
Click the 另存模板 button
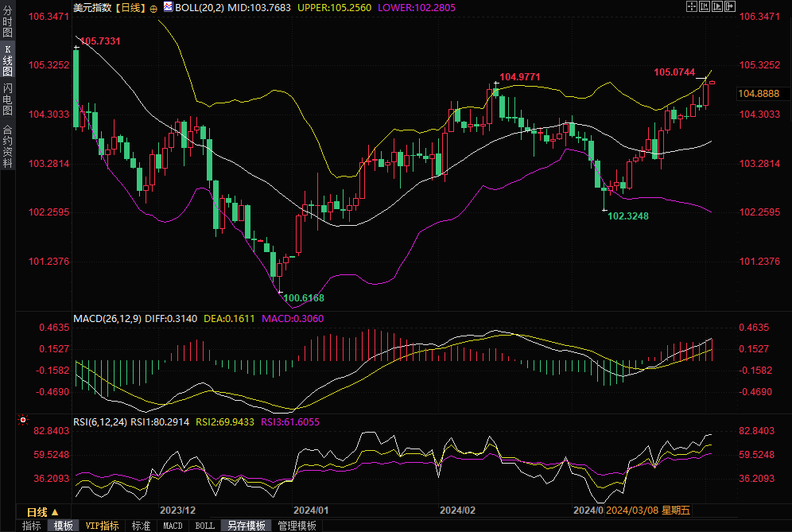click(x=247, y=526)
